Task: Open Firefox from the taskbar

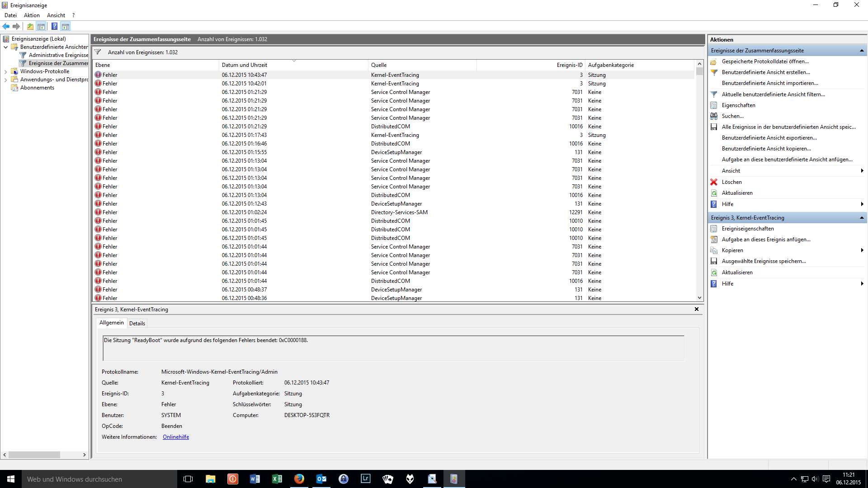Action: [x=299, y=479]
